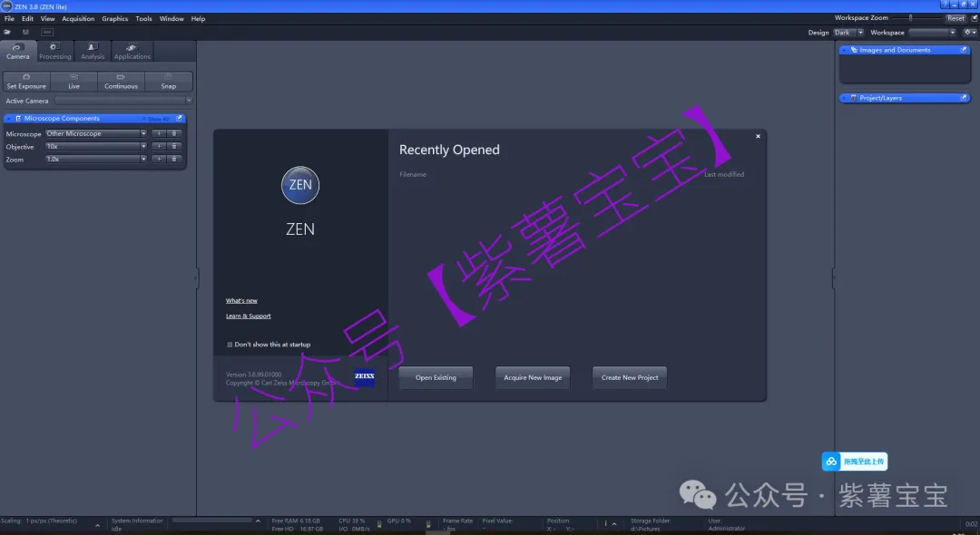Open the Learn & Support link

tap(248, 316)
